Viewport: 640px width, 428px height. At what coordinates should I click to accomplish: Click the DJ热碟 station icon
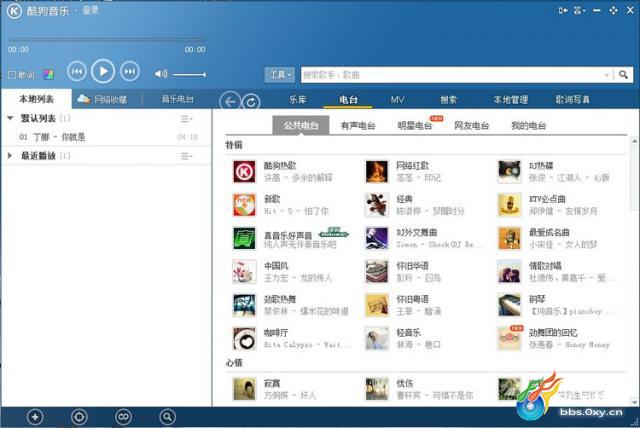(509, 171)
